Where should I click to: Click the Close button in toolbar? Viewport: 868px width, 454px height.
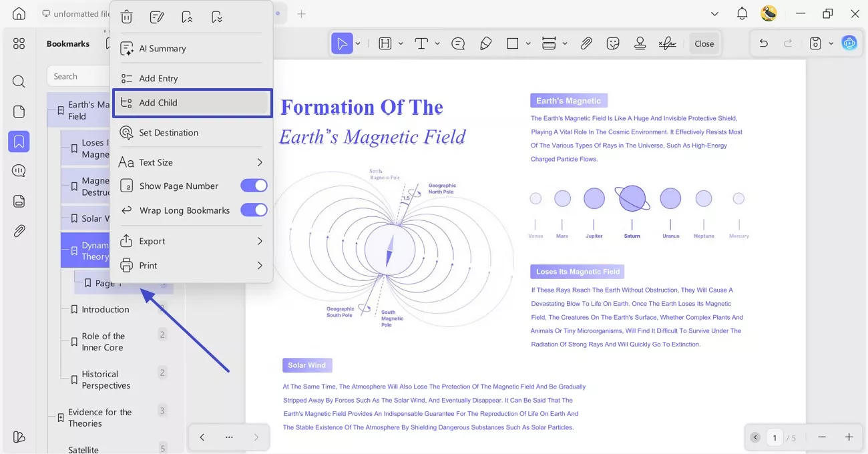704,43
